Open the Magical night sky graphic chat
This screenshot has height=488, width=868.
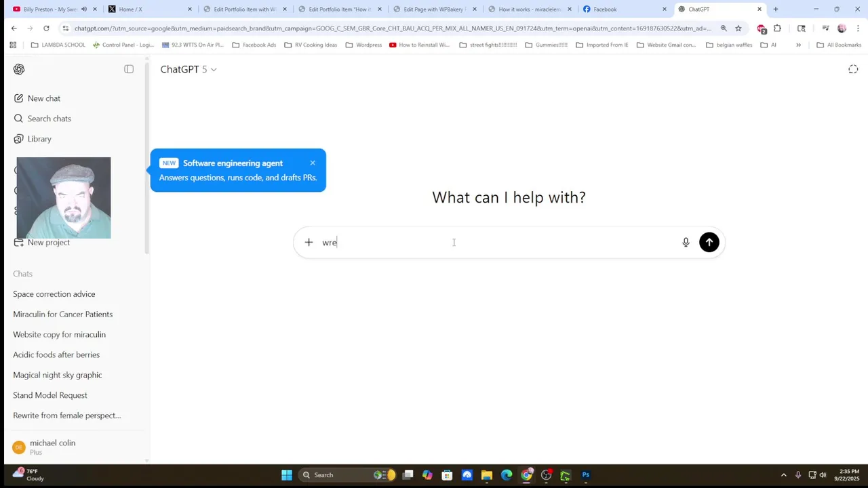58,375
